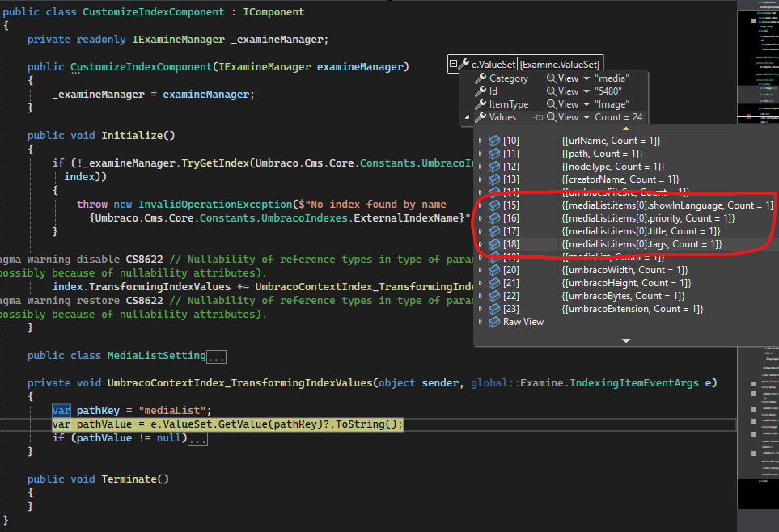Click the cube icon for item [11]

493,154
